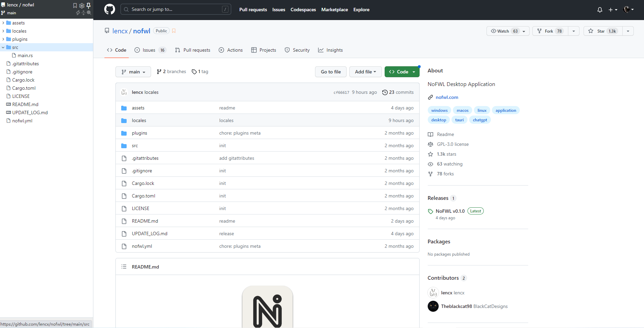Open the nofwl.com website link
644x328 pixels.
click(x=447, y=98)
